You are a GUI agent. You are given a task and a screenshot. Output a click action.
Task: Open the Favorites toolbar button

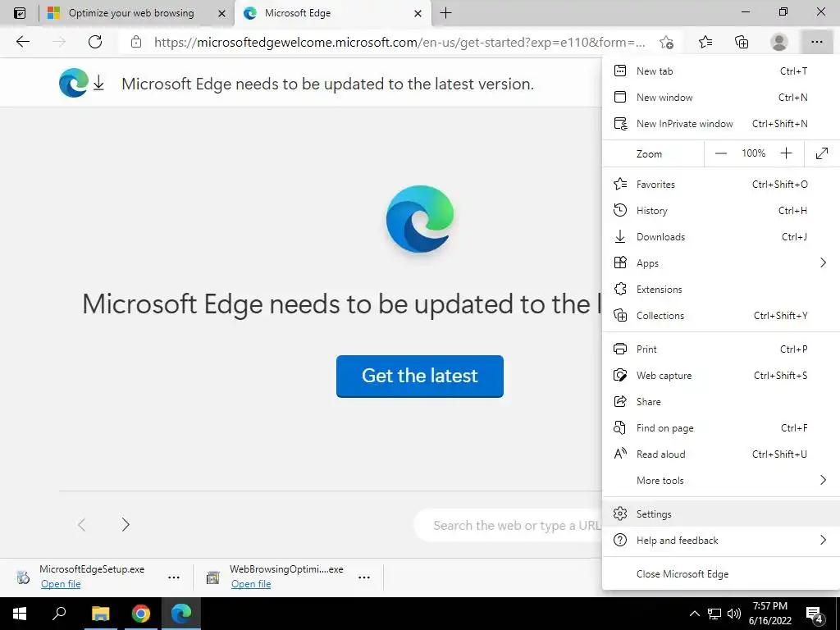[705, 42]
